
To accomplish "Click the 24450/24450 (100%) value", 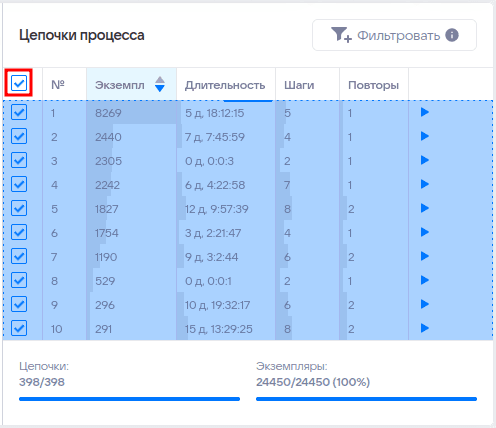I will point(313,382).
